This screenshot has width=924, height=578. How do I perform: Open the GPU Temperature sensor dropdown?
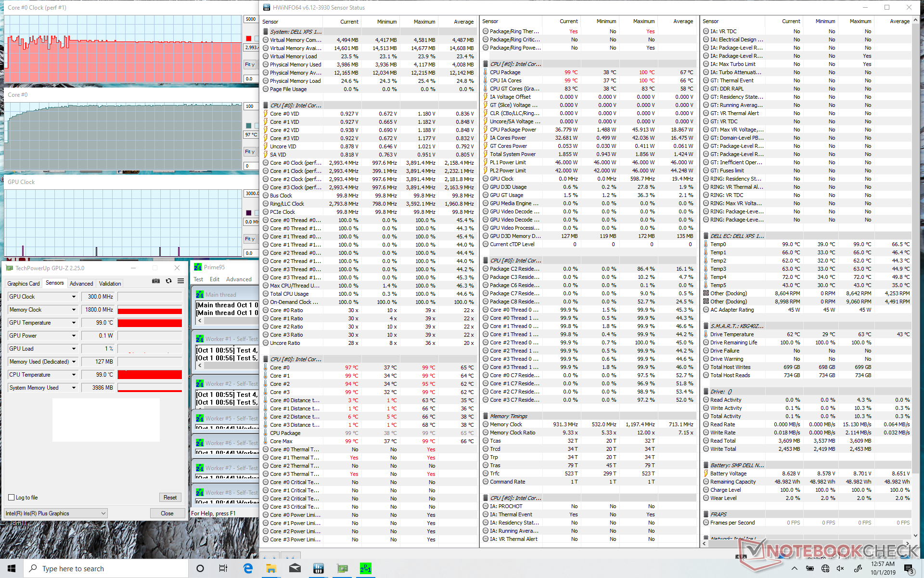tap(74, 323)
